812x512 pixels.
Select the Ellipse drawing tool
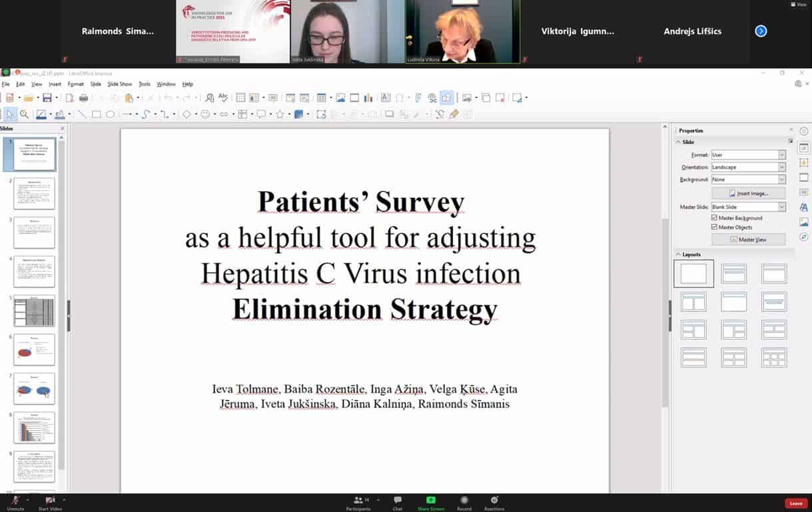111,115
